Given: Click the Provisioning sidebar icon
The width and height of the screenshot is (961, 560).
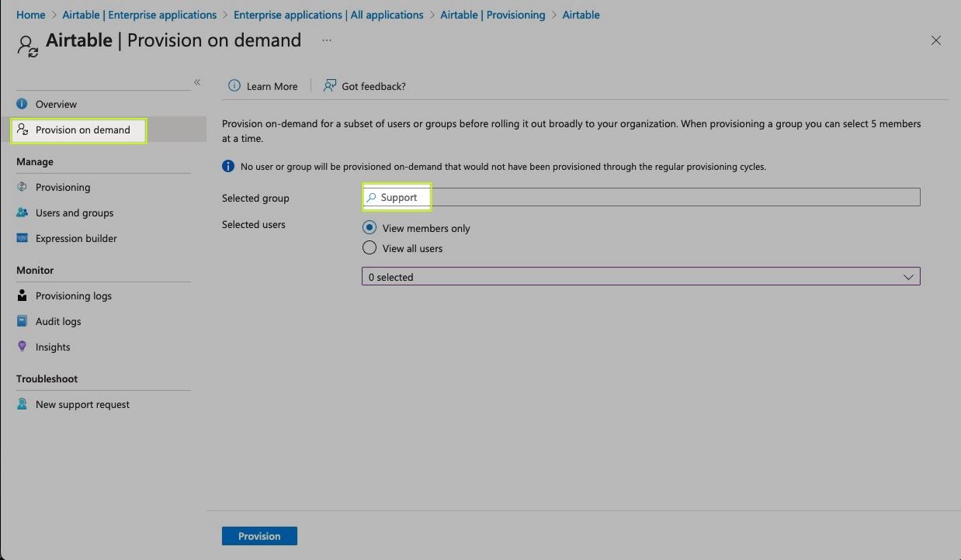Looking at the screenshot, I should pos(22,187).
